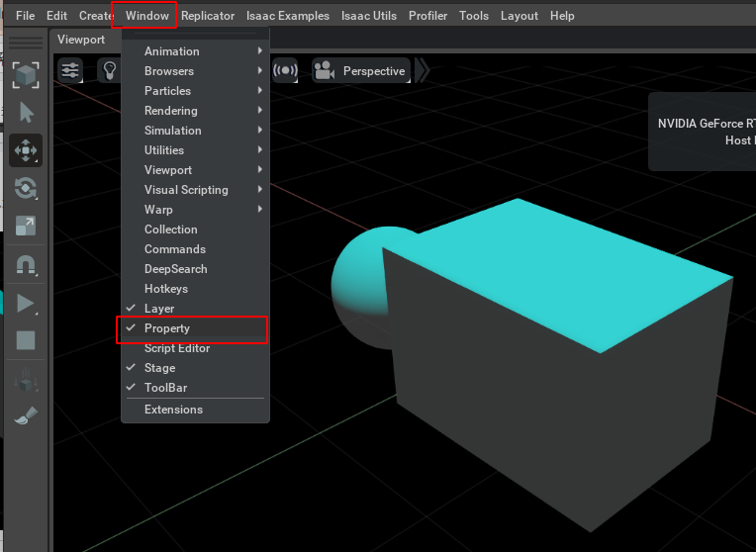This screenshot has width=756, height=552.
Task: Choose the Select arrow tool
Action: click(27, 113)
